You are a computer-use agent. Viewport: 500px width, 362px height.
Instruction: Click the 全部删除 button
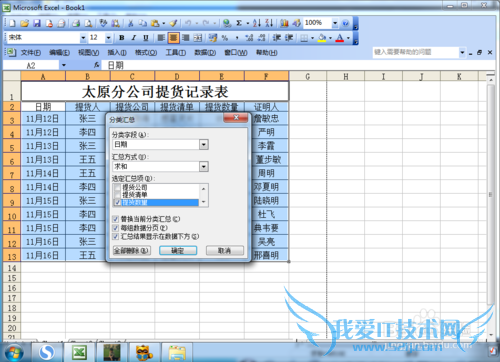132,250
